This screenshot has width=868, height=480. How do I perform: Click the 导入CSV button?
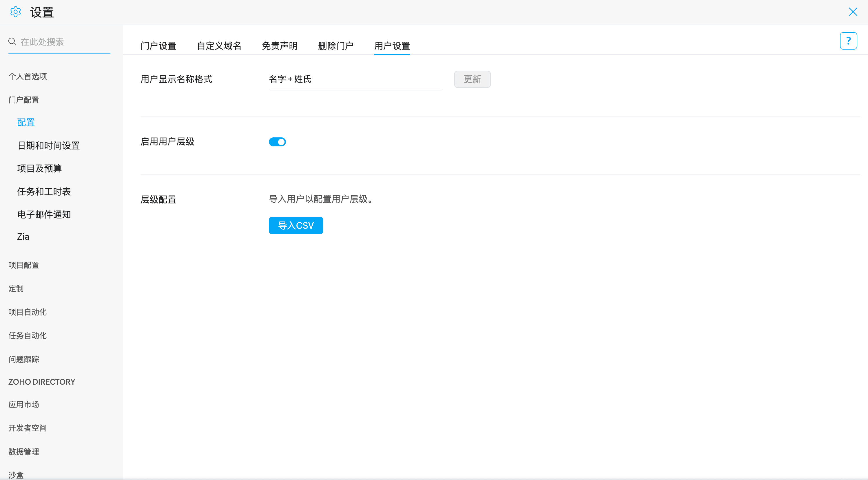296,226
